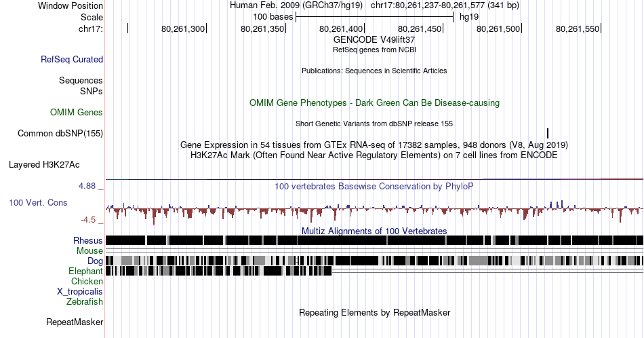This screenshot has height=338, width=644.
Task: Click the RefSeq genes from NCBI title
Action: point(374,50)
